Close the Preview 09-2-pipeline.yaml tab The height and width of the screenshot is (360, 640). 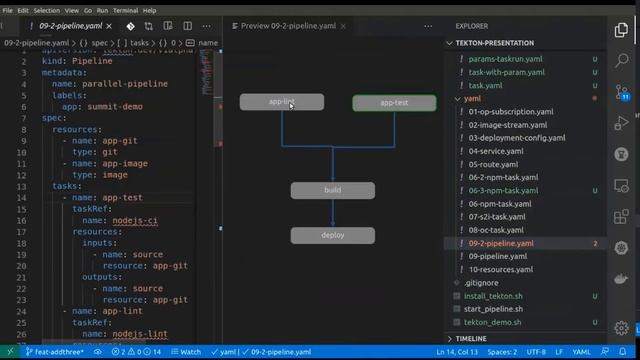tap(343, 26)
